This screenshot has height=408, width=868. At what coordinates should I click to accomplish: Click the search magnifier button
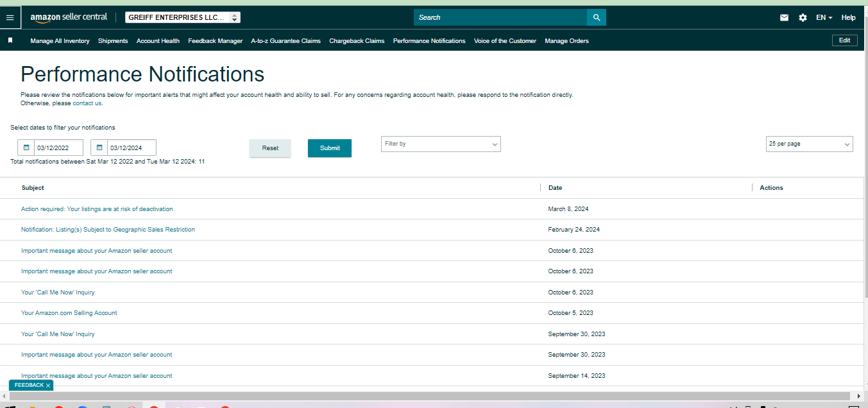pyautogui.click(x=597, y=17)
